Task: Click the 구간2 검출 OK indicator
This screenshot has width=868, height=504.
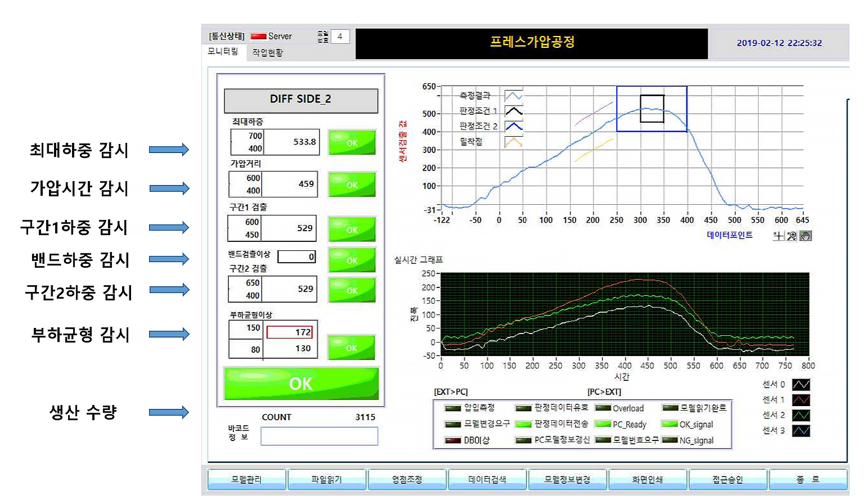Action: tap(352, 290)
